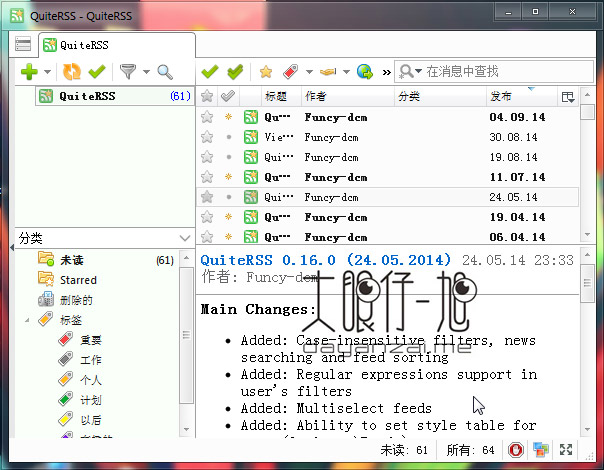Screen dimensions: 604x470
Task: Select the yellow 以后 label
Action: (91, 420)
